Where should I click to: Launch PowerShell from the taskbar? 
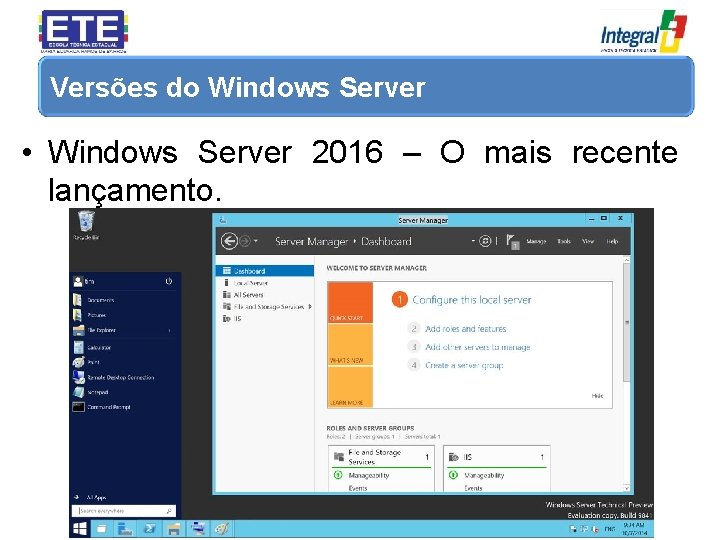point(150,529)
